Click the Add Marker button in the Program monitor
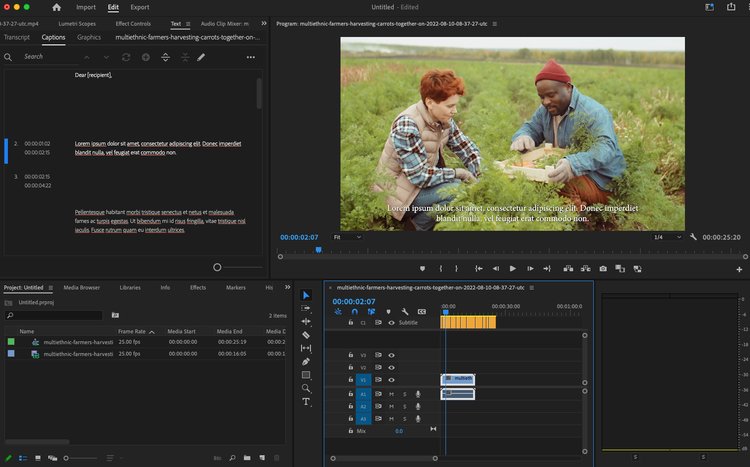Viewport: 750px width, 467px height. point(422,268)
